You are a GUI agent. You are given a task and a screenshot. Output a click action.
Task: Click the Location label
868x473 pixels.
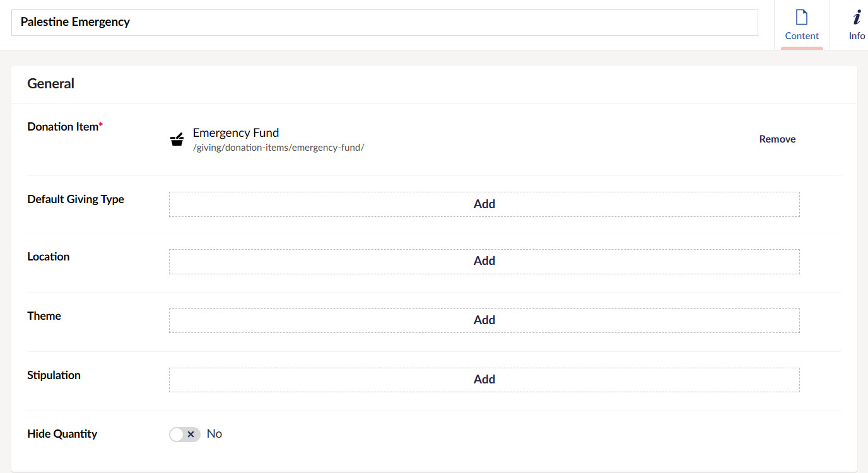coord(49,257)
